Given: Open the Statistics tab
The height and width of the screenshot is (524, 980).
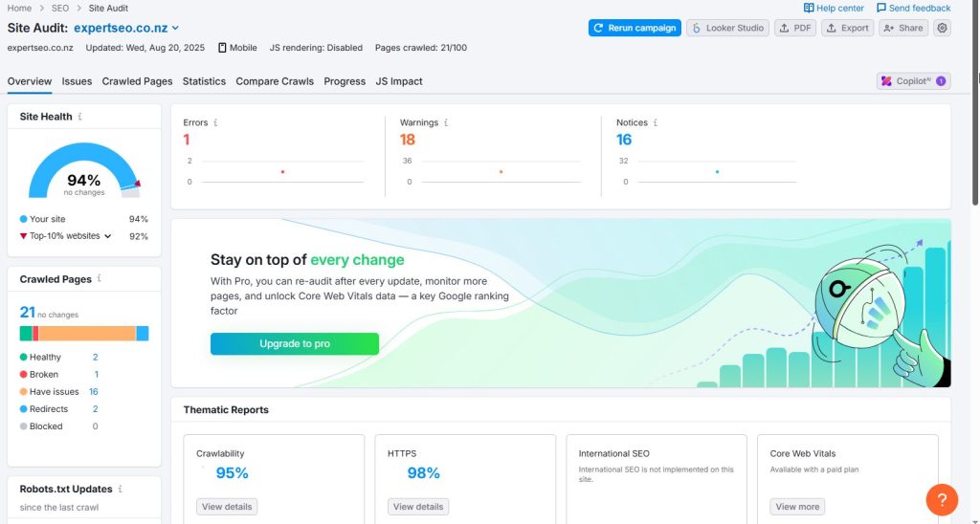Looking at the screenshot, I should (204, 81).
